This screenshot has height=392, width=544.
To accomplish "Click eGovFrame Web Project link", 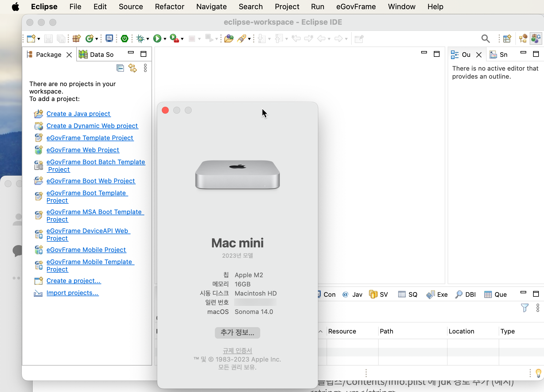I will click(83, 150).
